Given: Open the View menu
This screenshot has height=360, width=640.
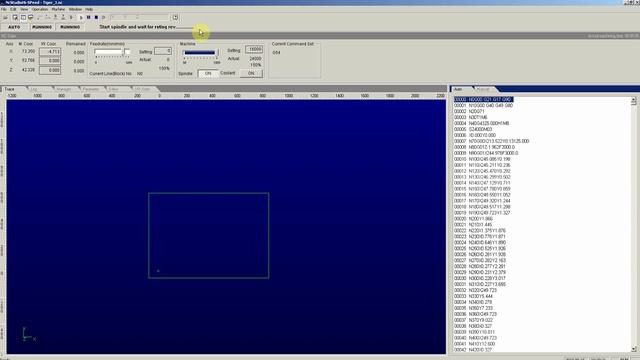Looking at the screenshot, I should pyautogui.click(x=24, y=9).
